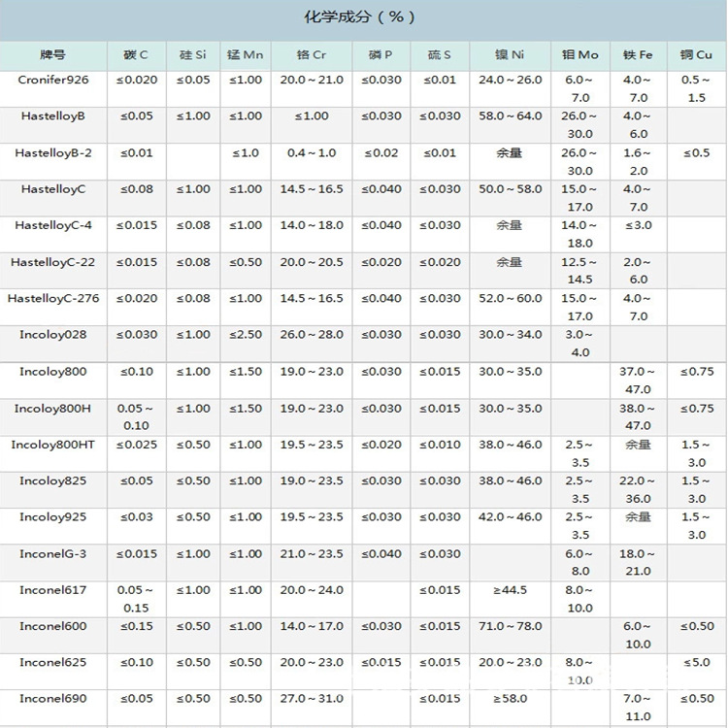Click the Inconel600 grade name
The image size is (728, 728).
coord(53,626)
